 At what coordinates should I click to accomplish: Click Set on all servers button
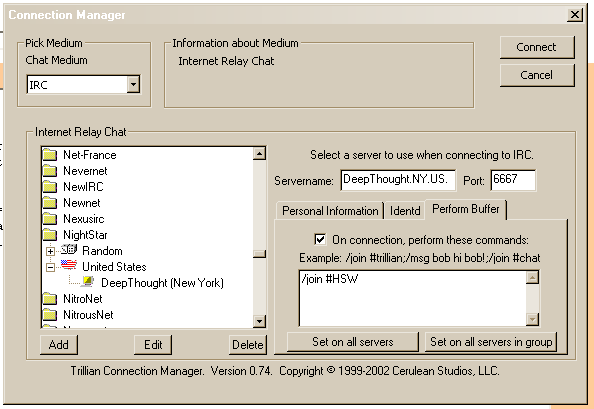click(x=353, y=342)
